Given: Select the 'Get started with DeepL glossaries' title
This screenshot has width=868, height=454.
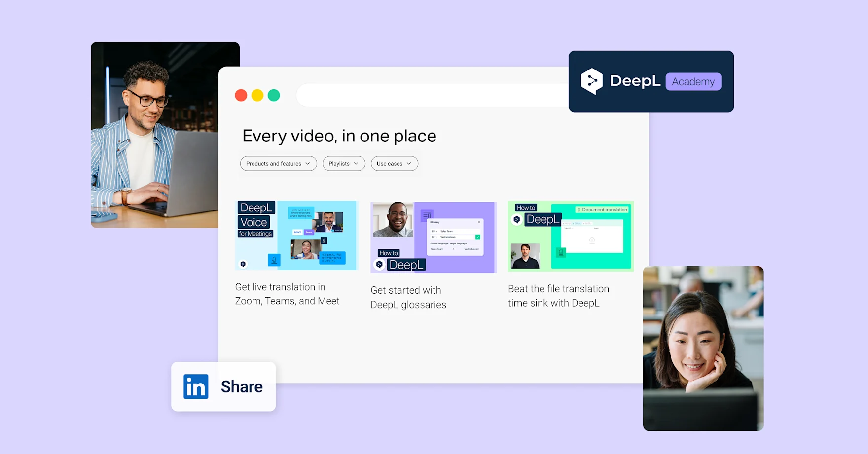Looking at the screenshot, I should [408, 297].
